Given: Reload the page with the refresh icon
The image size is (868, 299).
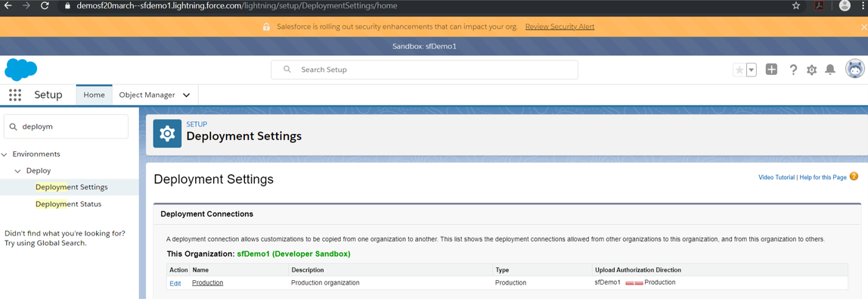Looking at the screenshot, I should coord(45,5).
